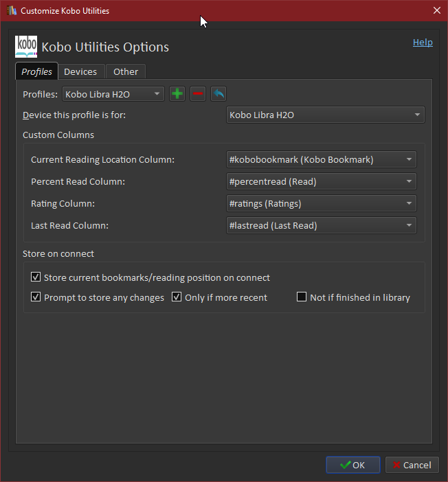Click the Device this profile is for label

[x=74, y=115]
